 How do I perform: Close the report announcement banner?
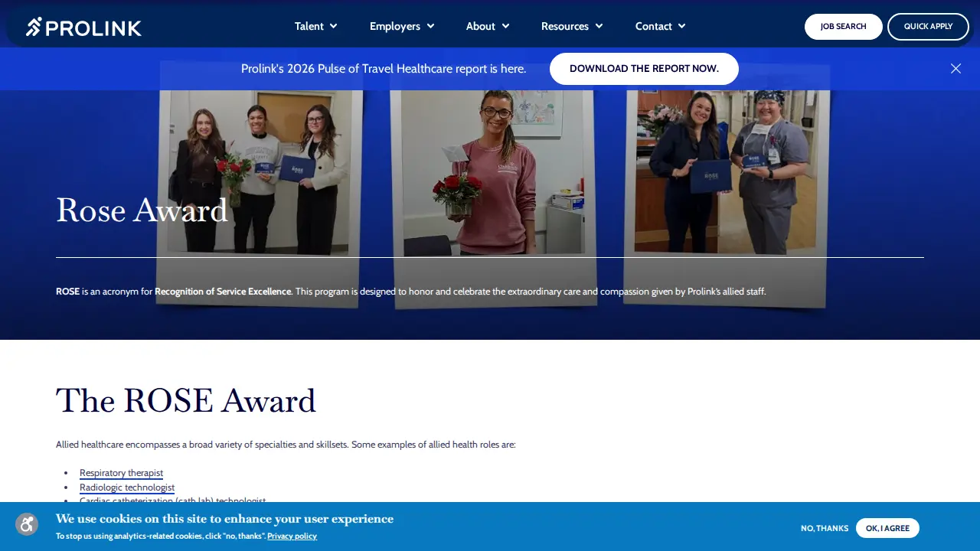click(x=955, y=69)
